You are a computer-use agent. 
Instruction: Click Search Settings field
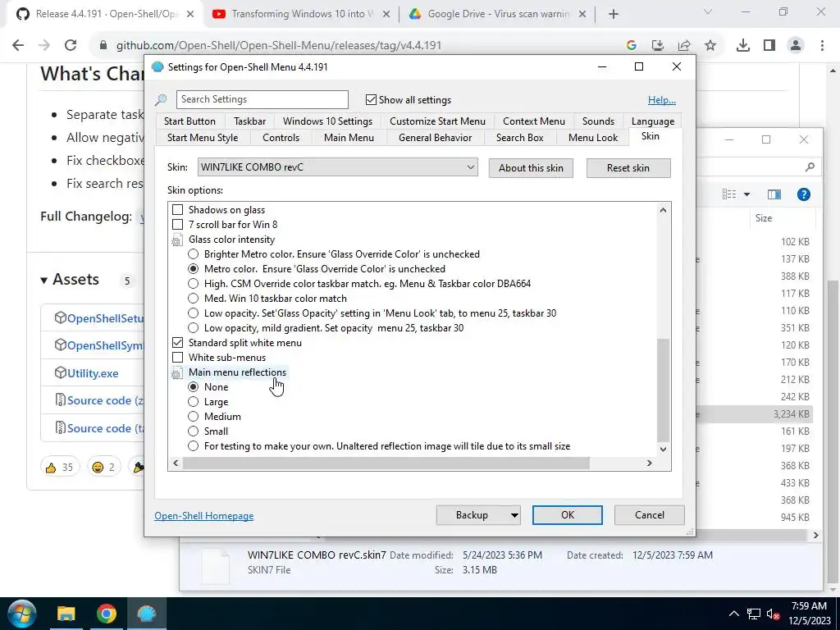point(262,99)
